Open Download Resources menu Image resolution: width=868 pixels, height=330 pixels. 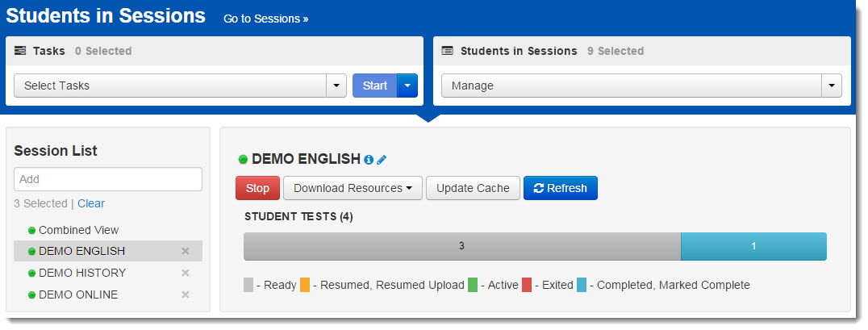click(x=353, y=188)
